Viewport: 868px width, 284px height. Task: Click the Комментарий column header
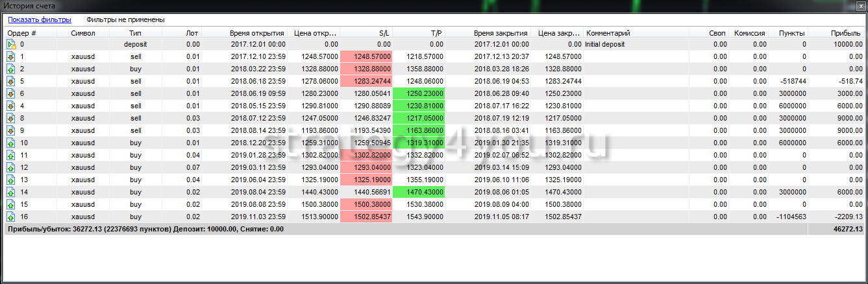[608, 33]
